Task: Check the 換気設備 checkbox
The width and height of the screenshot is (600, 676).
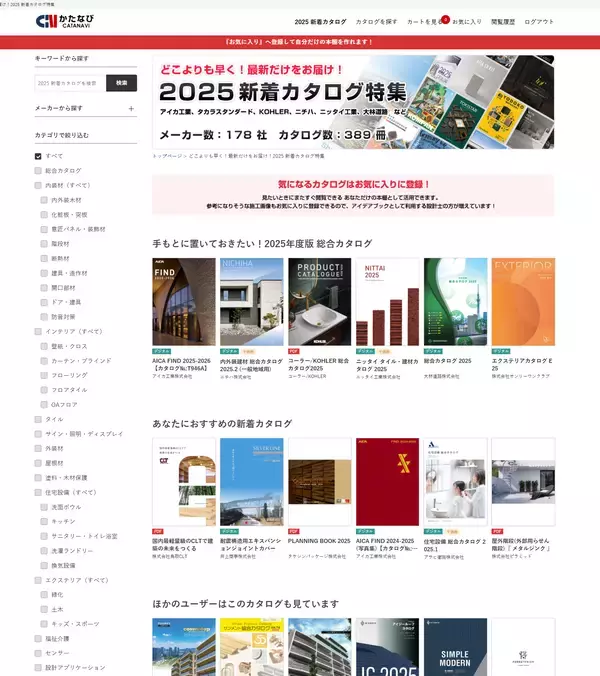Action: pyautogui.click(x=44, y=566)
